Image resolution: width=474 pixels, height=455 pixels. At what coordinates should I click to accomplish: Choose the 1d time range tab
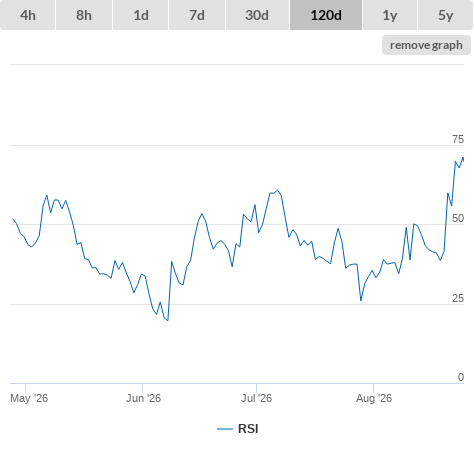pyautogui.click(x=141, y=15)
